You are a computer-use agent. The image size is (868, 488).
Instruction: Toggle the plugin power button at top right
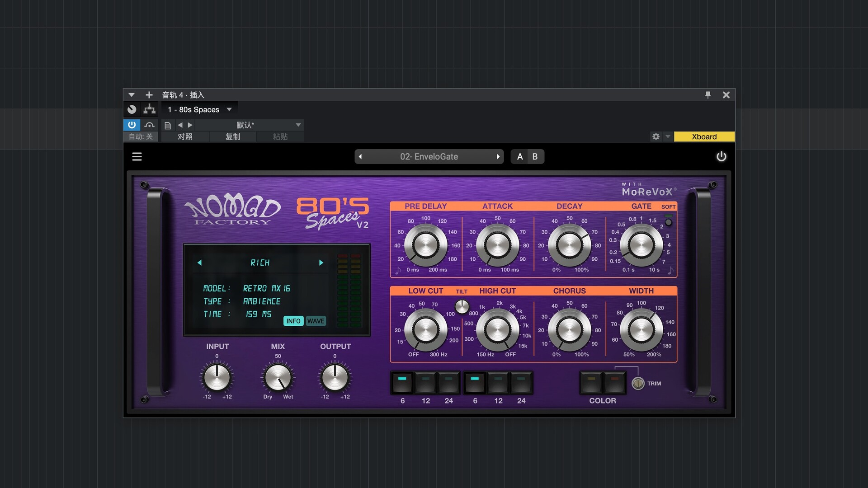pyautogui.click(x=722, y=156)
